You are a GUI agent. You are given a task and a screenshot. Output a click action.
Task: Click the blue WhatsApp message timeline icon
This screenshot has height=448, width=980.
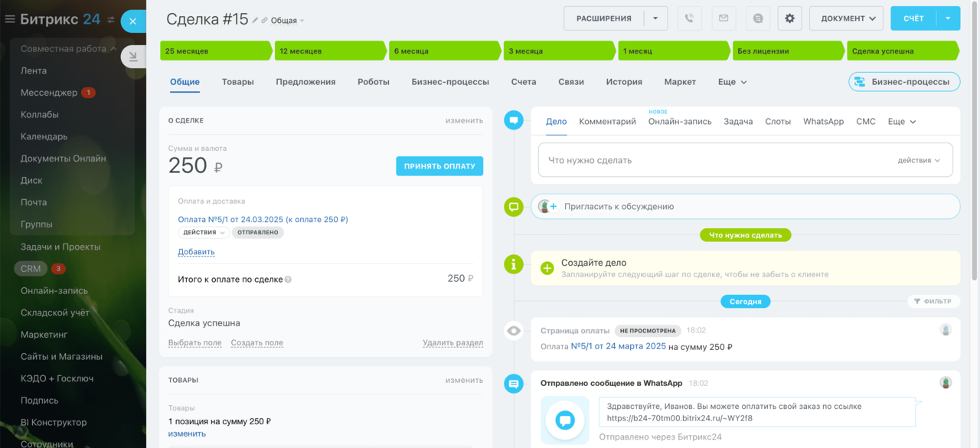coord(514,384)
